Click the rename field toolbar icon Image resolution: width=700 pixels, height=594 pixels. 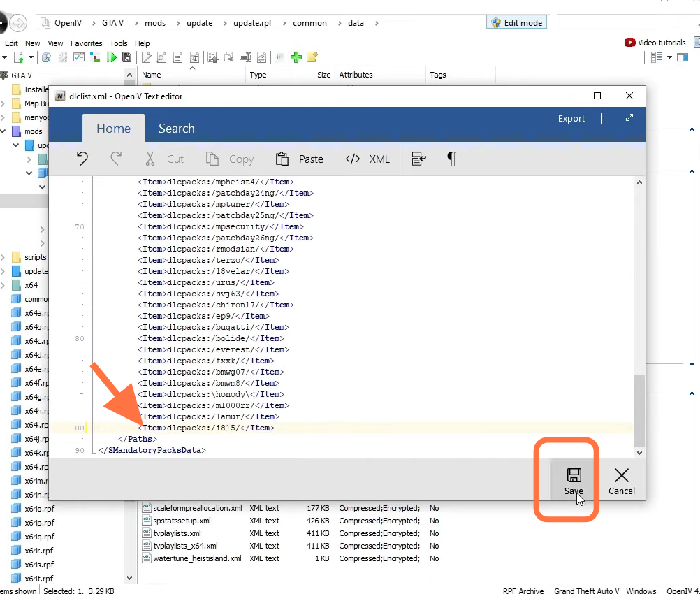pos(245,57)
